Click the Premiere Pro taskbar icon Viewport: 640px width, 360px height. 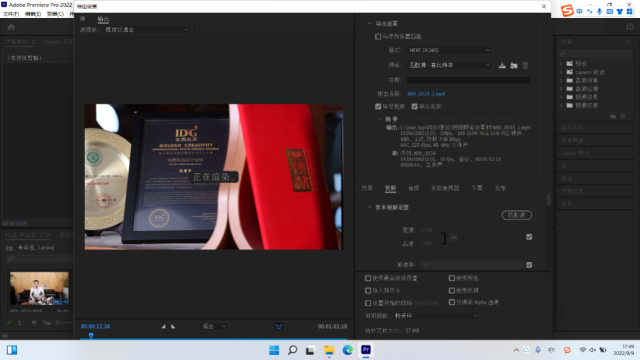pos(366,350)
